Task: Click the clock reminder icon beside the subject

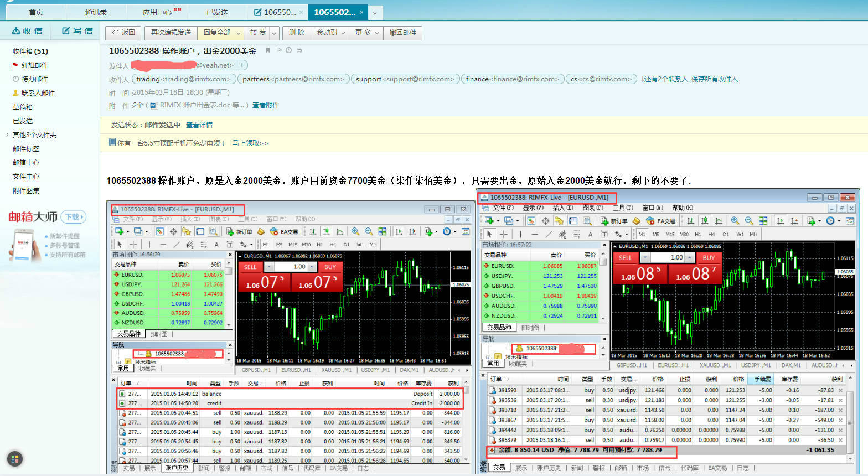Action: tap(288, 50)
